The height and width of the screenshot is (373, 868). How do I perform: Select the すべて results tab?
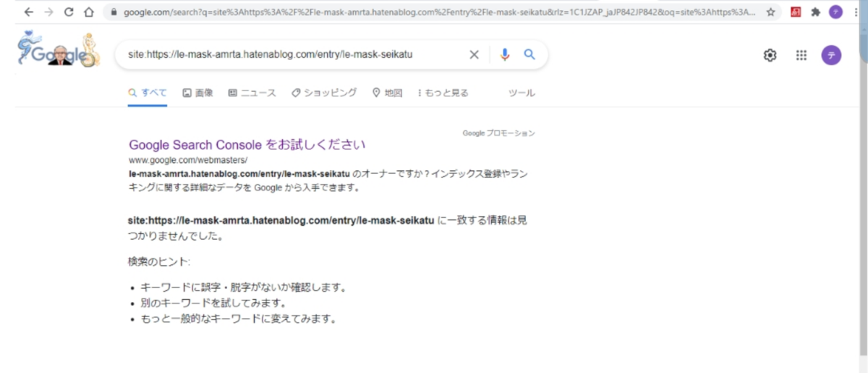pyautogui.click(x=148, y=93)
